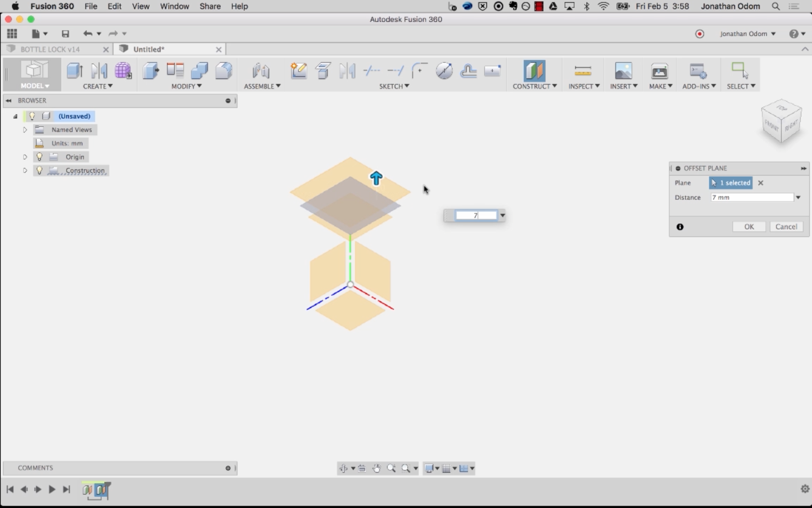Screen dimensions: 812x508
Task: Click OK in Offset Plane dialog
Action: tap(749, 227)
